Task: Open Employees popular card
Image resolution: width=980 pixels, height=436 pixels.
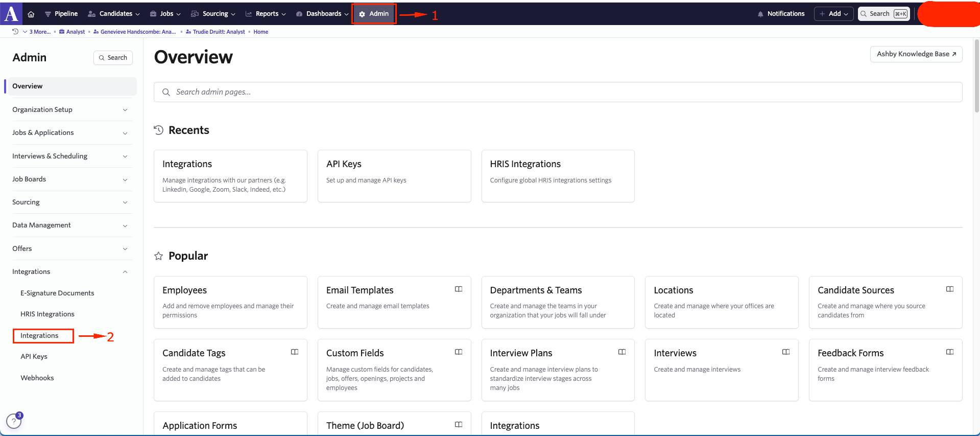Action: click(230, 302)
